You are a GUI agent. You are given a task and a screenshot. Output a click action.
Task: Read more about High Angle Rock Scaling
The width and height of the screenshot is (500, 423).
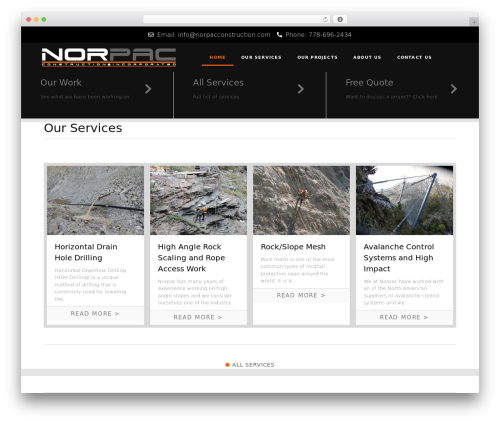(x=198, y=317)
